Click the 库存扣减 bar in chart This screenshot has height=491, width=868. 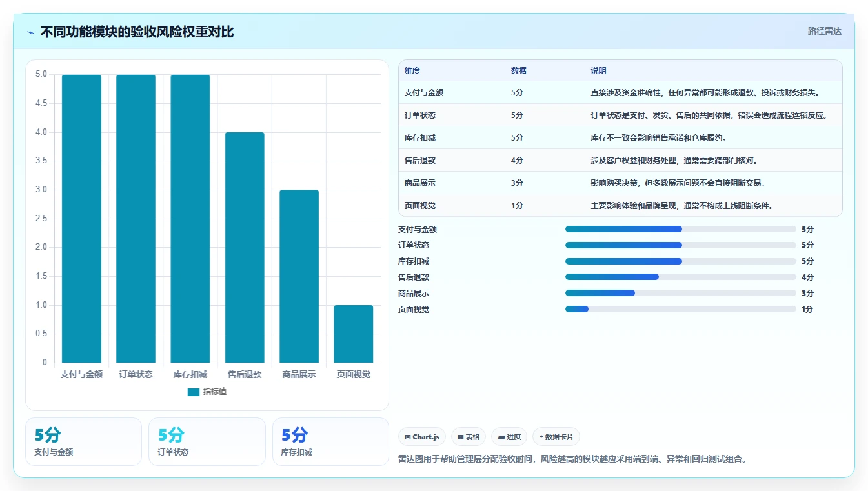[190, 219]
